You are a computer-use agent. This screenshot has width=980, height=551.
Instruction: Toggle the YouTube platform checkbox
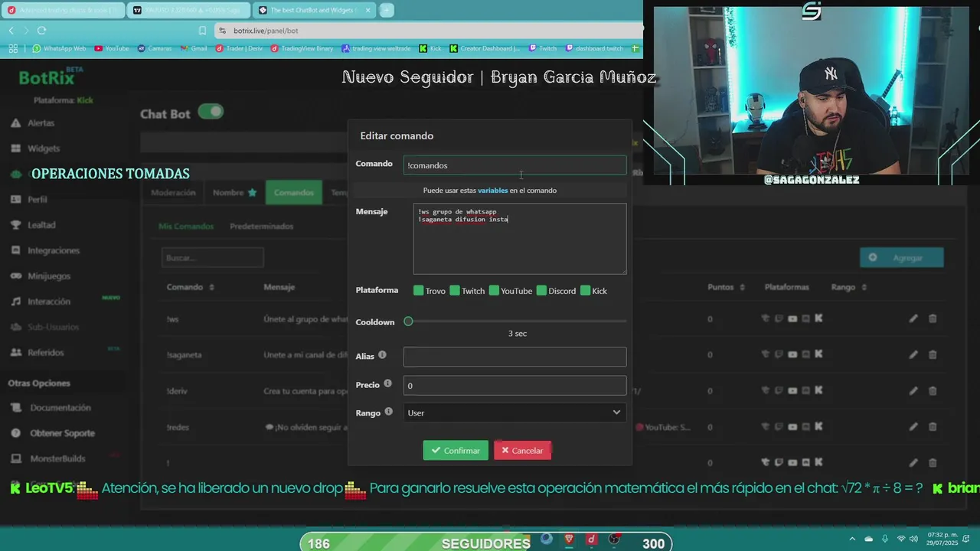click(494, 290)
